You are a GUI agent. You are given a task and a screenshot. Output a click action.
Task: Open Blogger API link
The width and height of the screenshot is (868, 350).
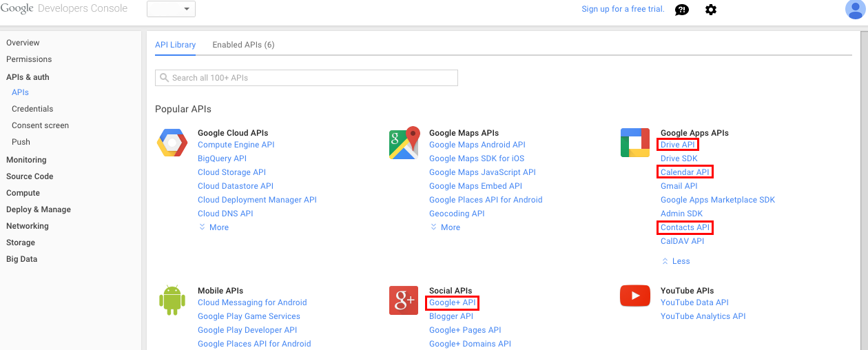[x=451, y=316]
